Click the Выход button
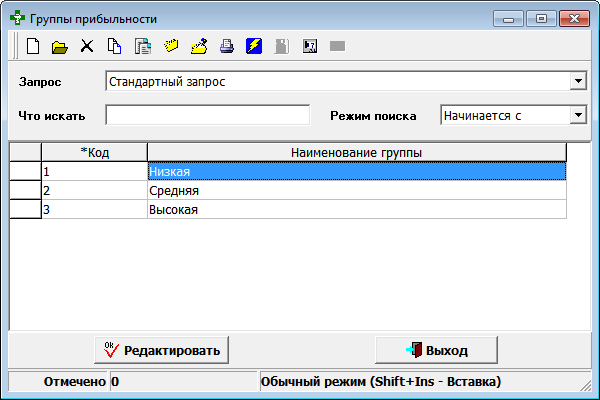The width and height of the screenshot is (600, 400). pyautogui.click(x=436, y=350)
